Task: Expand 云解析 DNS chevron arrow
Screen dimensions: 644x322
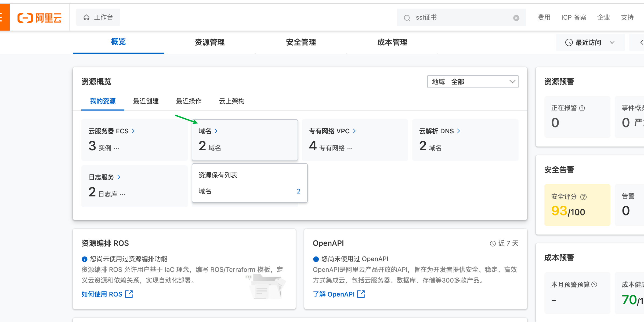Action: (x=458, y=131)
